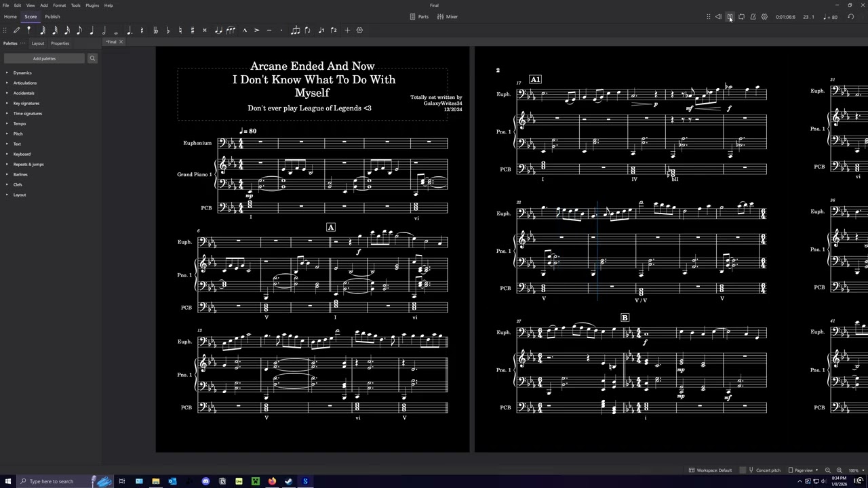
Task: Zoom in on the score
Action: click(x=839, y=470)
